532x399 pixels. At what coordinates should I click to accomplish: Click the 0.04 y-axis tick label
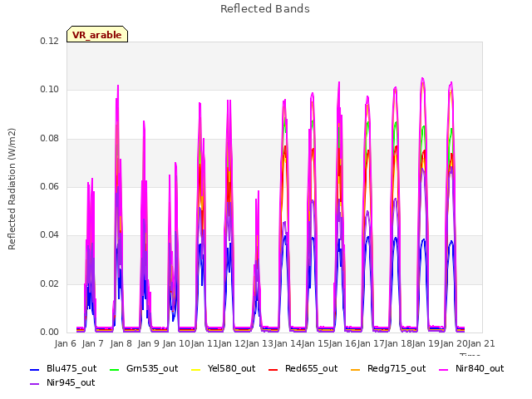pos(50,234)
